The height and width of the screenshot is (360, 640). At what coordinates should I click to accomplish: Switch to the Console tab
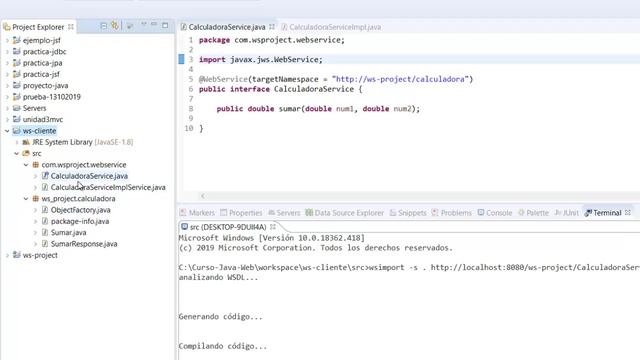pyautogui.click(x=495, y=213)
